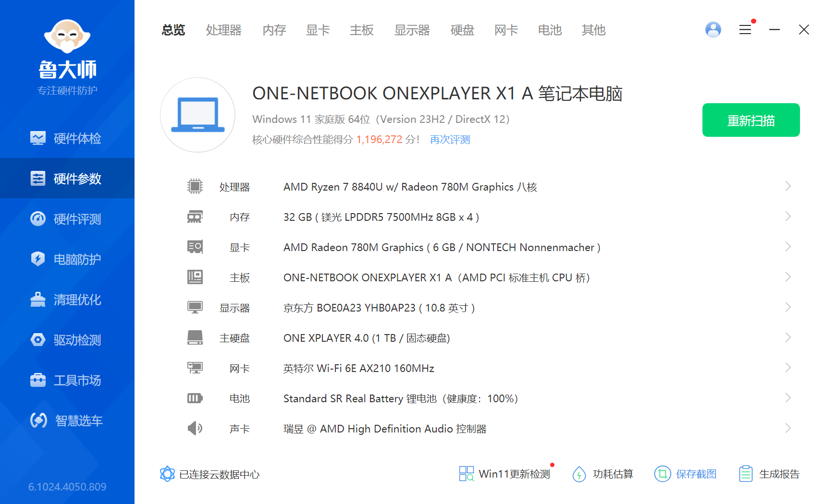Click the 显卡 graphics card icon

pyautogui.click(x=195, y=247)
